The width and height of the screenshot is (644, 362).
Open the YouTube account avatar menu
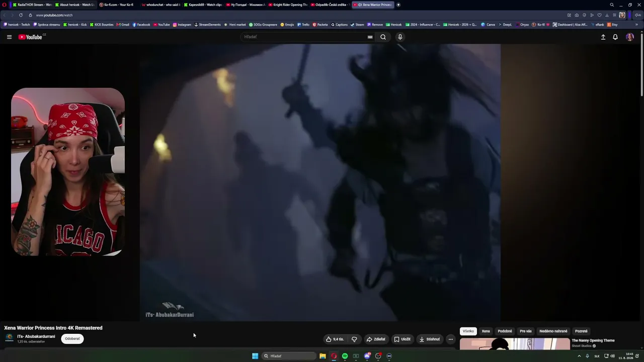(x=629, y=37)
